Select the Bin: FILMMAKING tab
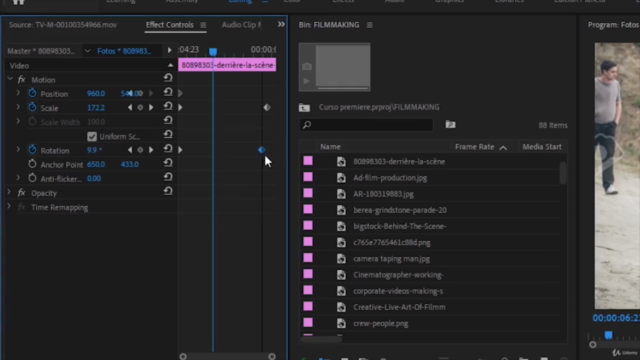The height and width of the screenshot is (360, 640). point(329,25)
